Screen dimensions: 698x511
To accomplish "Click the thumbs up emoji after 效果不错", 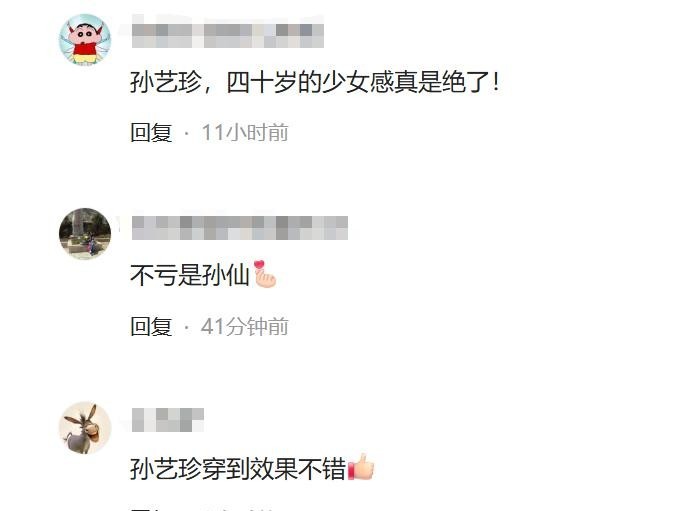I will coord(361,467).
